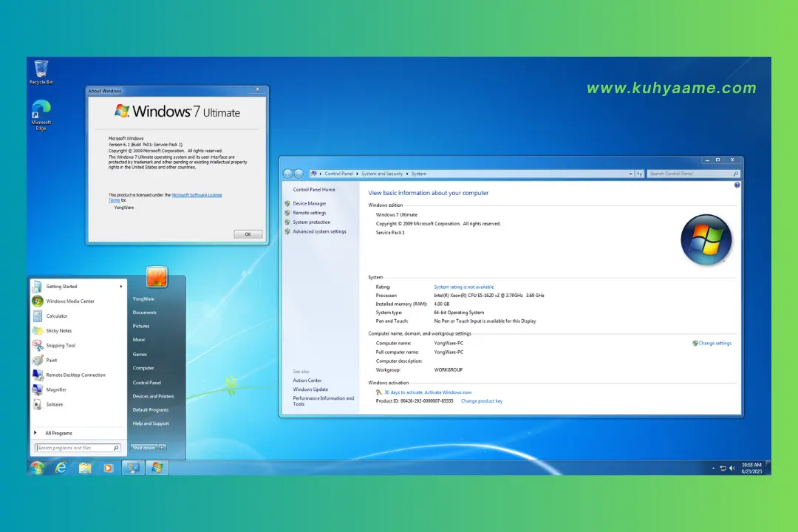Open Remote settings in the sidebar
This screenshot has height=532, width=798.
[310, 213]
